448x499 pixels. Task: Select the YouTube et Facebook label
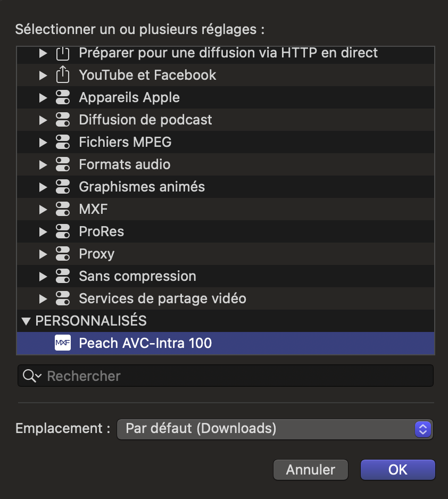(x=147, y=75)
